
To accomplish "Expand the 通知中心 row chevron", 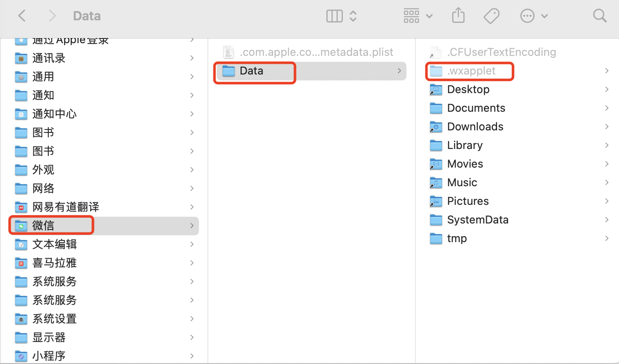I will tap(192, 114).
